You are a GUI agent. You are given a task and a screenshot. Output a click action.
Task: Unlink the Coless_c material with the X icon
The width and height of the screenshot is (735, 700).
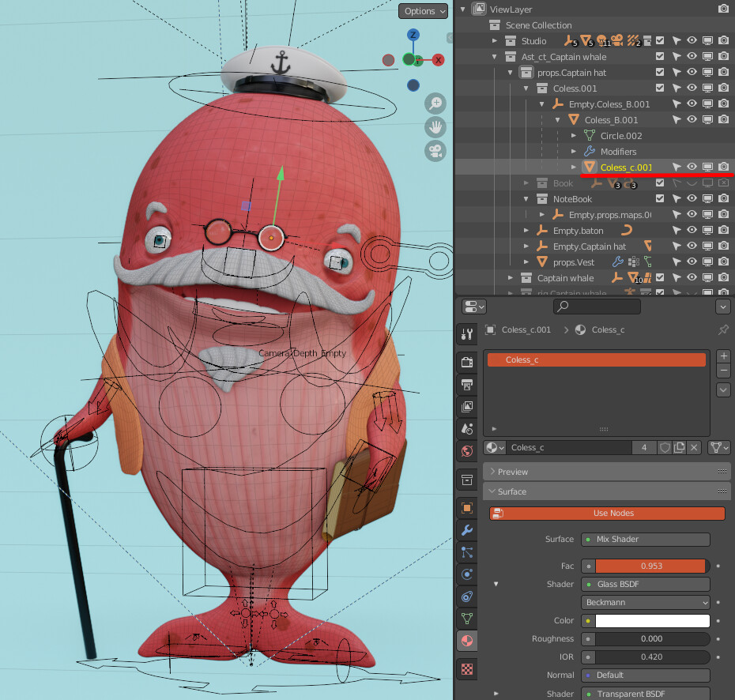tap(693, 448)
